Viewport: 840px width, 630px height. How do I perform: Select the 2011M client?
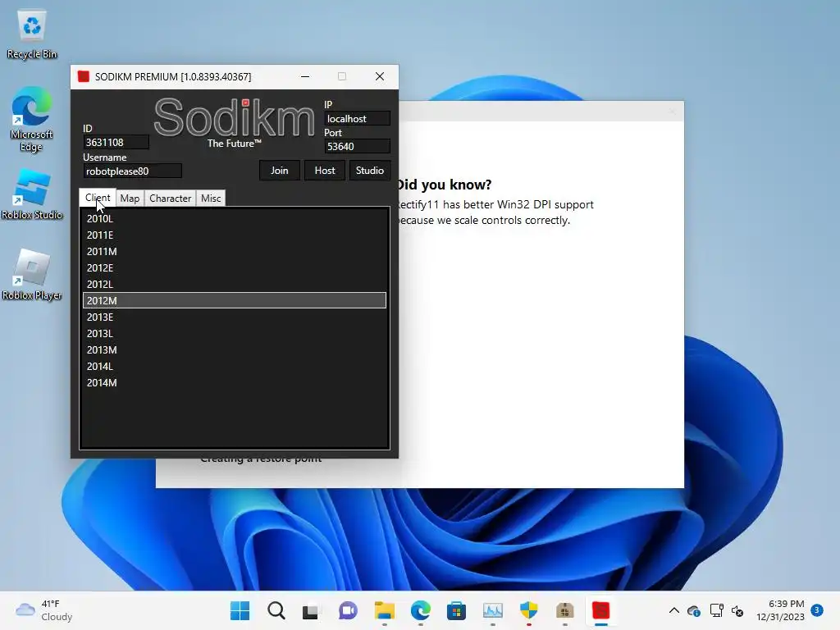tap(235, 251)
